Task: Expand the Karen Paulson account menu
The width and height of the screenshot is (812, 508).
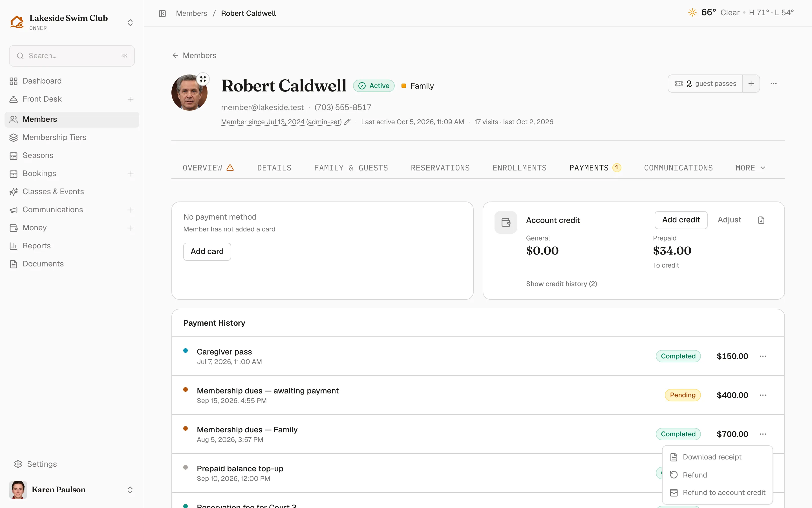Action: click(130, 490)
